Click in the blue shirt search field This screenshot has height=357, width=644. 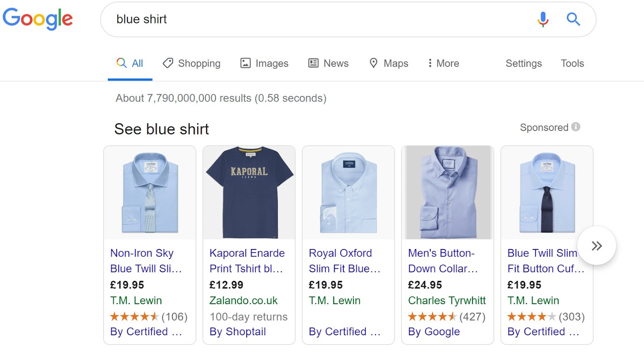tap(322, 19)
